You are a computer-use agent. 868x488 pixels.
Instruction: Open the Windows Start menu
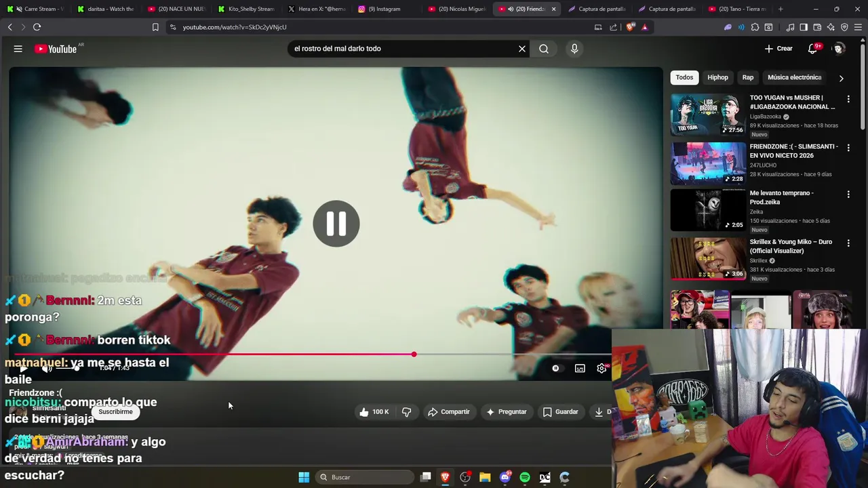(304, 477)
